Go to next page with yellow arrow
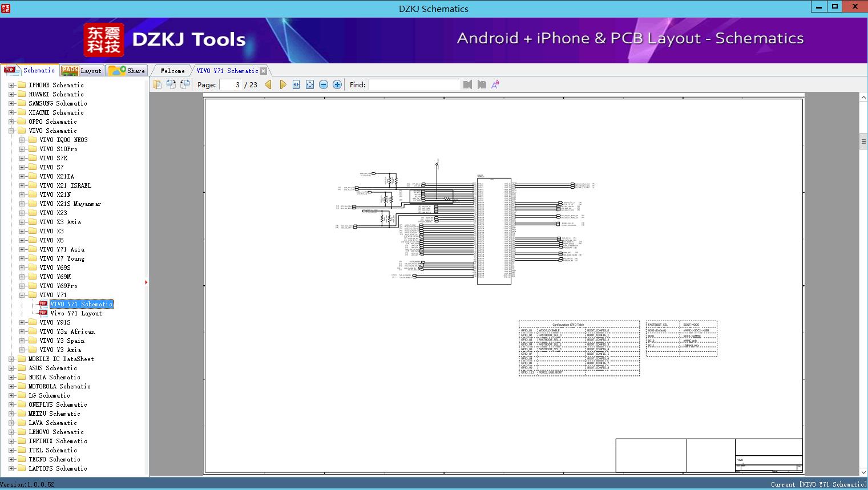This screenshot has width=868, height=490. pos(283,84)
